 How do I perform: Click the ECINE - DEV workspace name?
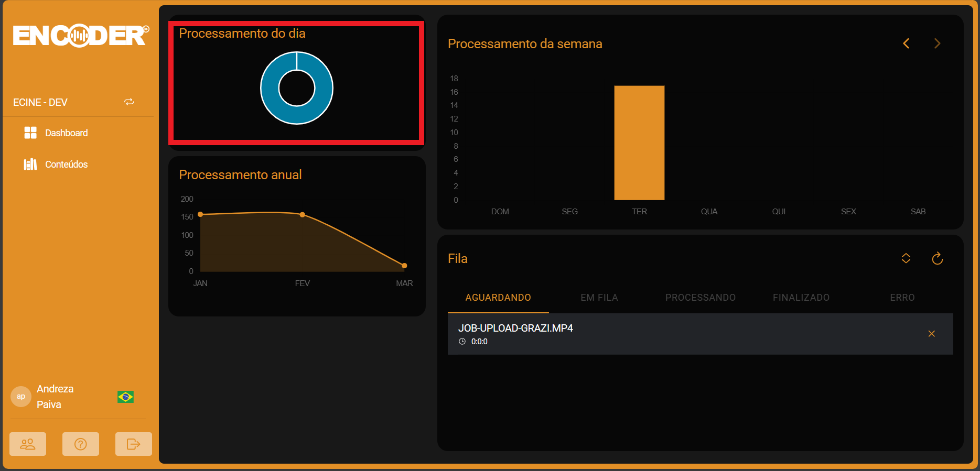coord(40,102)
